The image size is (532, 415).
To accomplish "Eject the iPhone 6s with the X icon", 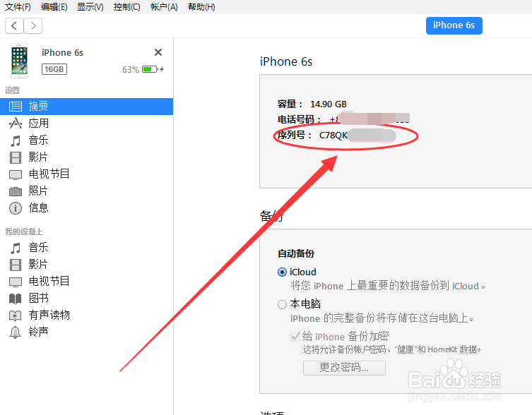I will click(158, 52).
